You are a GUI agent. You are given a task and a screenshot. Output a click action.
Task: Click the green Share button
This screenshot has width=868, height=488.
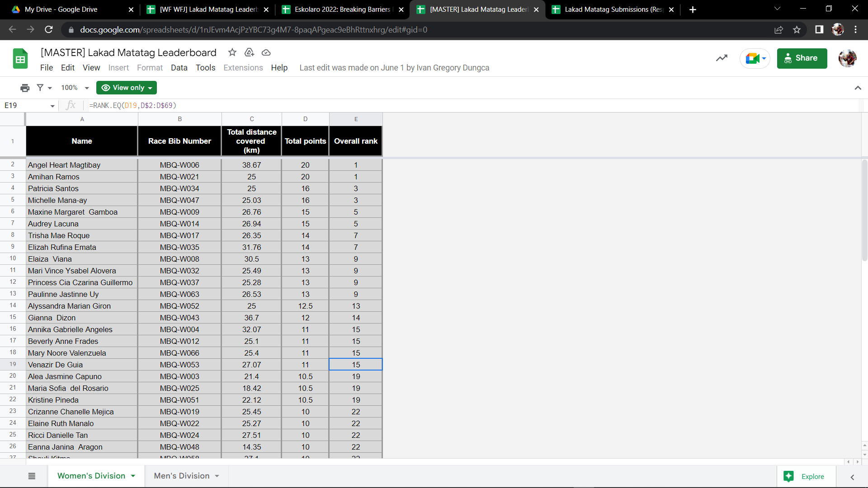pos(802,58)
